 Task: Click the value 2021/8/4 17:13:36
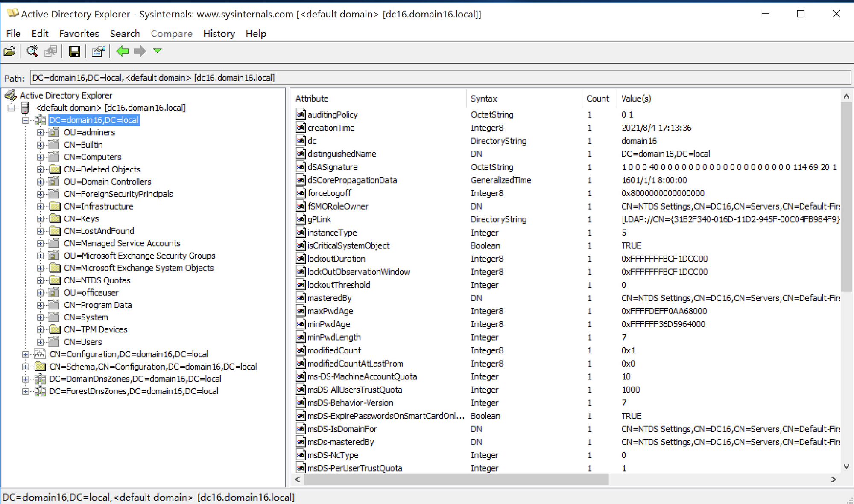656,128
